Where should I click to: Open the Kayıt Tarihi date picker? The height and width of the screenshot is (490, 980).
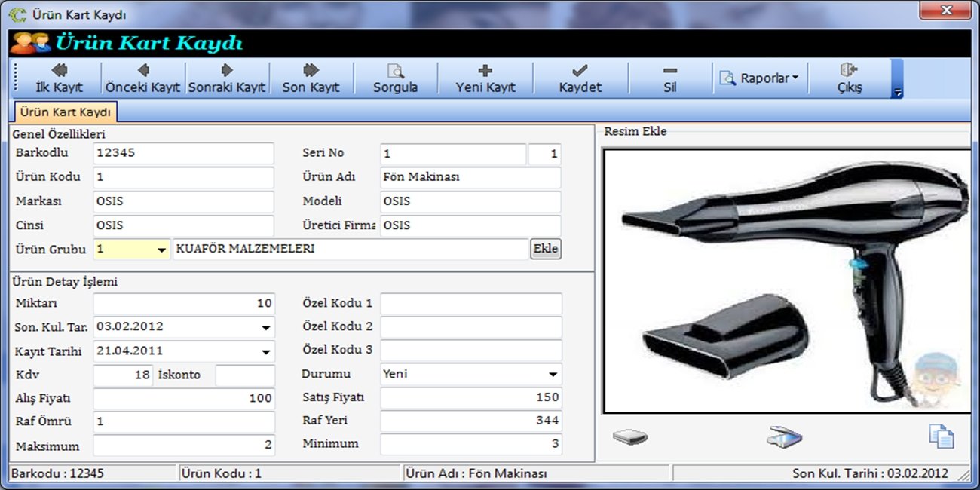point(266,351)
